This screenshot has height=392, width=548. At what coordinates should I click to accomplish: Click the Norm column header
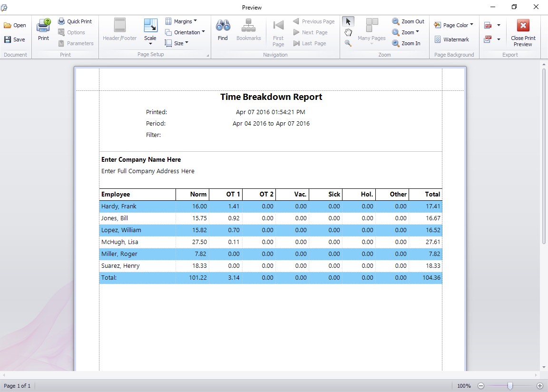coord(192,194)
